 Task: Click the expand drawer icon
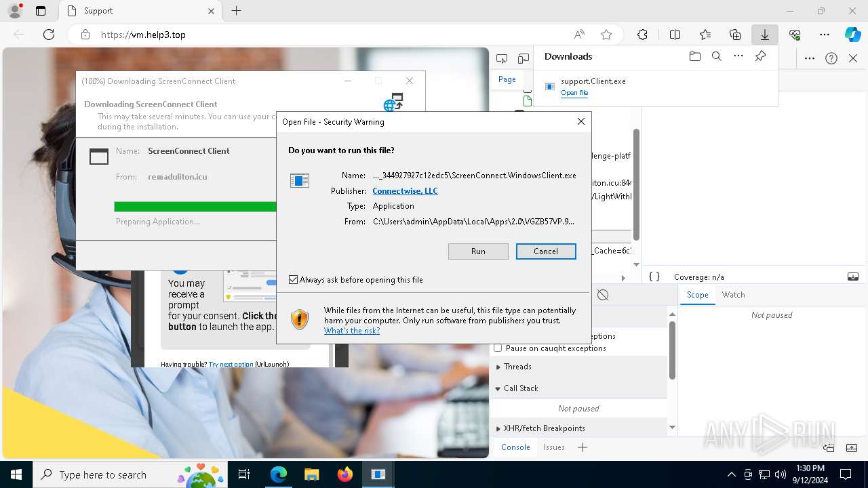850,447
